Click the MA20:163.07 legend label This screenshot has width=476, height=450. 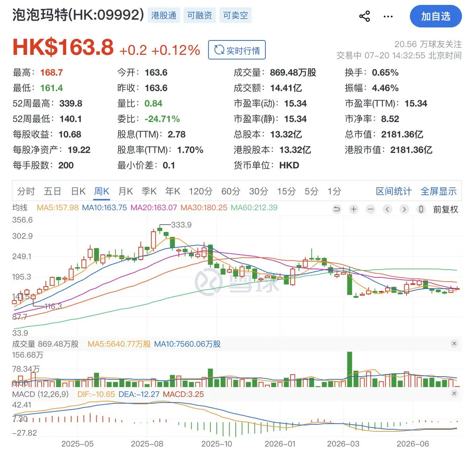click(154, 208)
